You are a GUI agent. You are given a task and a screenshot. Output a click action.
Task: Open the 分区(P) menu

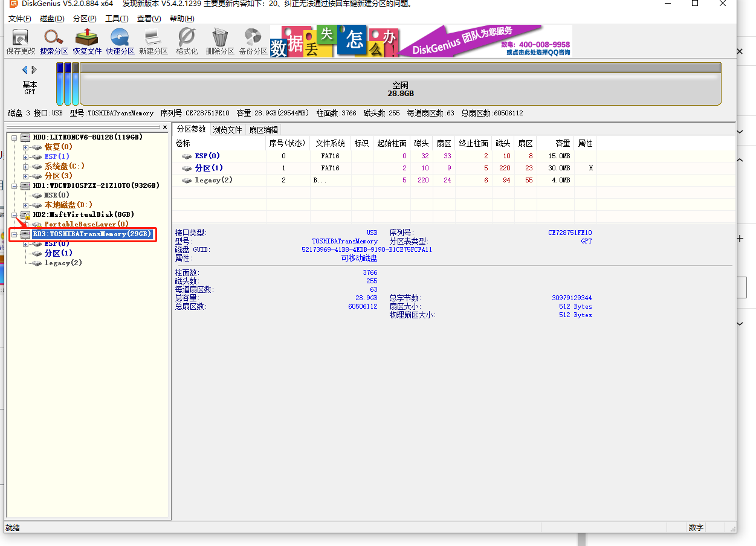click(x=85, y=19)
